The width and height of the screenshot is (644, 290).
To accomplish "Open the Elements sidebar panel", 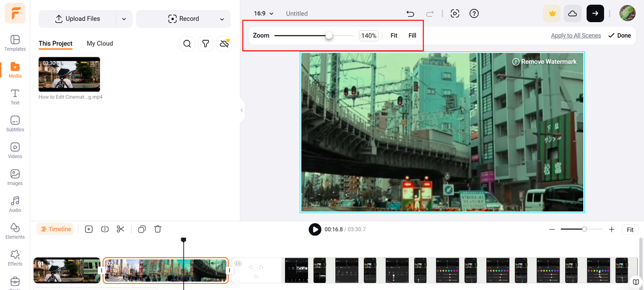I will point(15,231).
